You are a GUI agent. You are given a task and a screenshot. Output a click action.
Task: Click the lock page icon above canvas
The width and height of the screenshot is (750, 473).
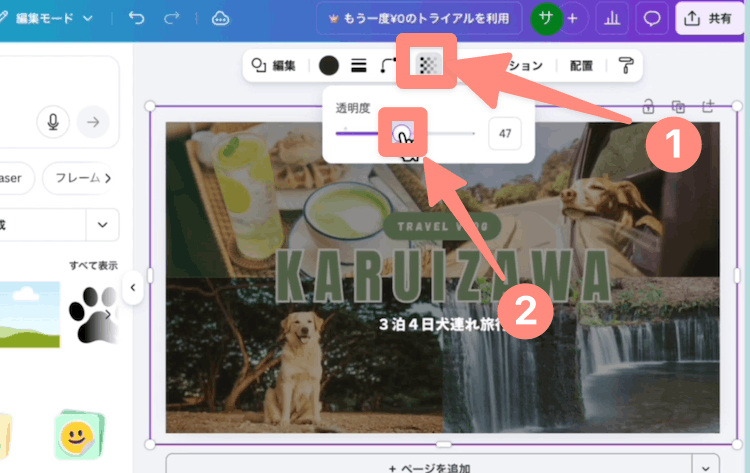pos(648,106)
